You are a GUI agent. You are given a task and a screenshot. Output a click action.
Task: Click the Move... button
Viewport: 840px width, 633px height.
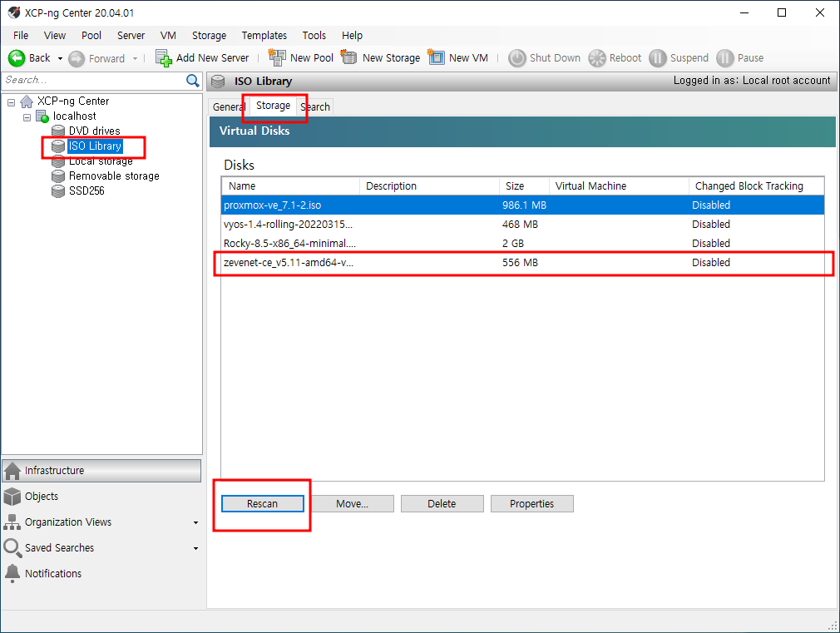pos(352,504)
